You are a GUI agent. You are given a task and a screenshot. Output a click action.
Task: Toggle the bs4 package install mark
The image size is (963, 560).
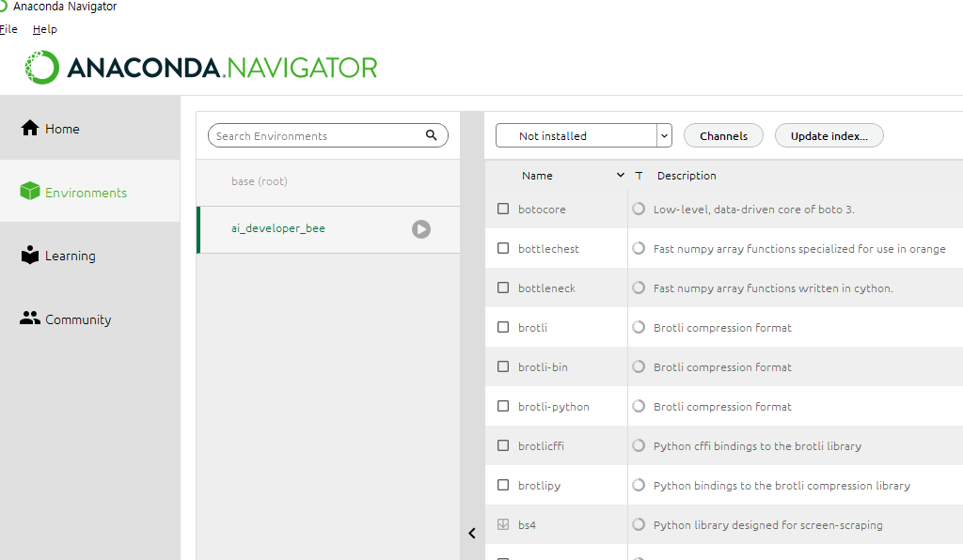[x=503, y=524]
